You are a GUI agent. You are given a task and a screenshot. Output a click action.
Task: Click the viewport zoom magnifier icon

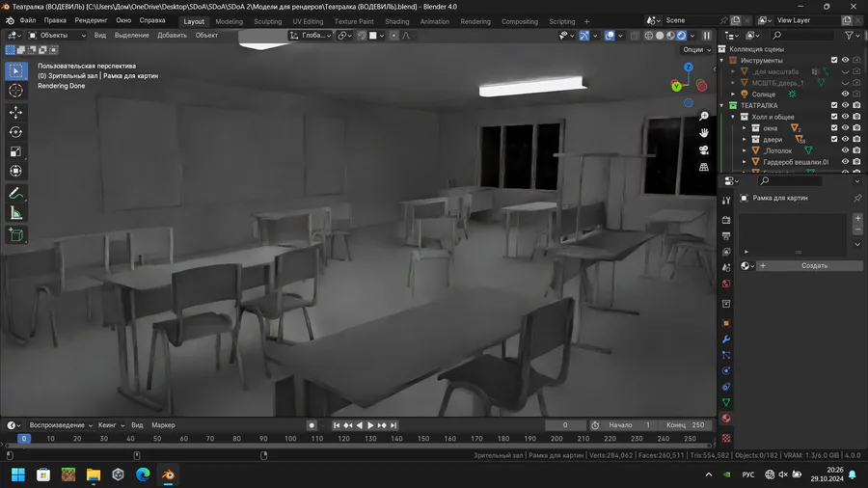(x=704, y=116)
